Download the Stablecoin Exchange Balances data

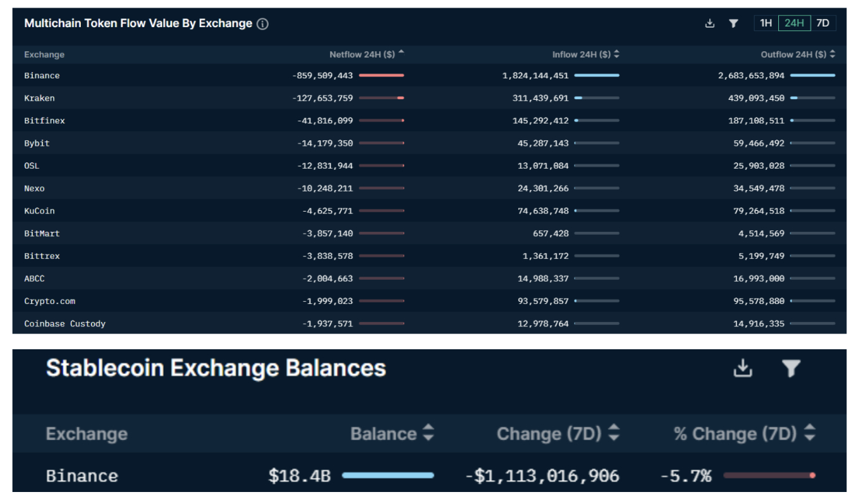coord(743,368)
